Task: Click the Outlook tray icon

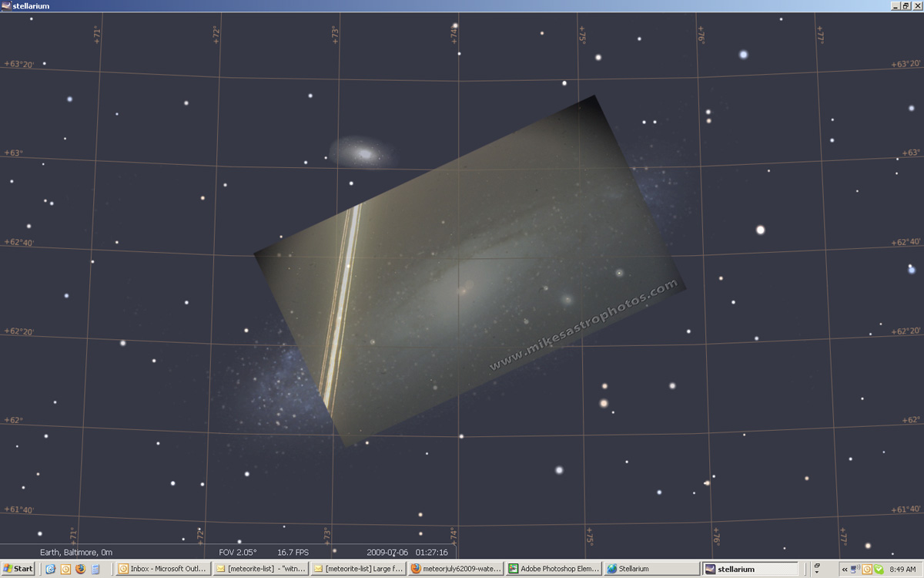Action: [x=867, y=570]
